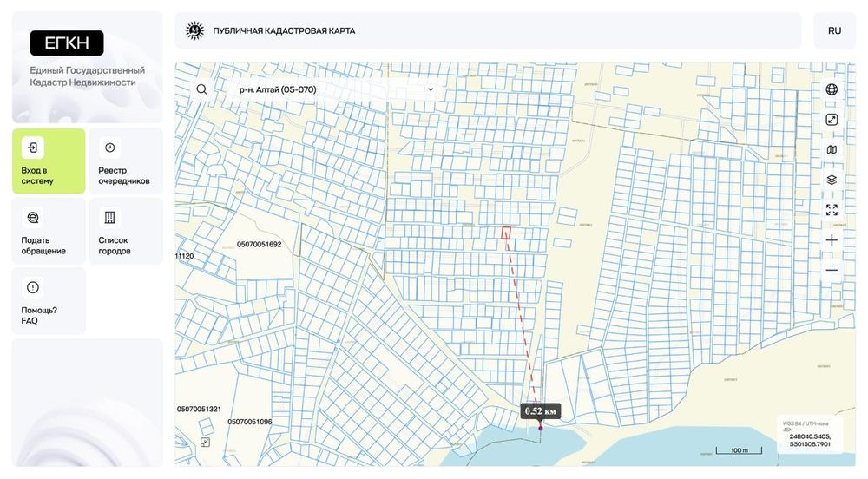Click the small collapse icon at map bottom-left
The image size is (868, 479).
tap(206, 442)
